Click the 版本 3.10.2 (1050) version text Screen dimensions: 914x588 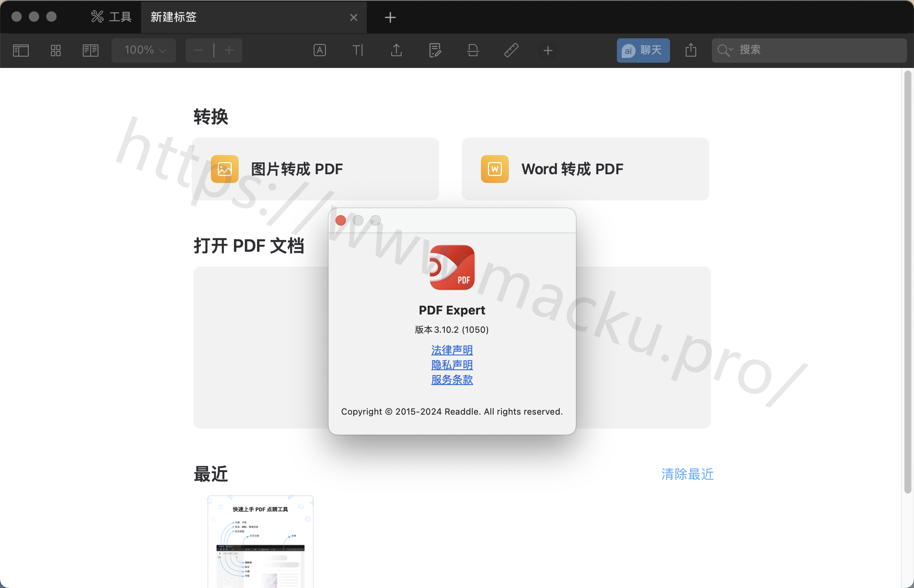[452, 330]
